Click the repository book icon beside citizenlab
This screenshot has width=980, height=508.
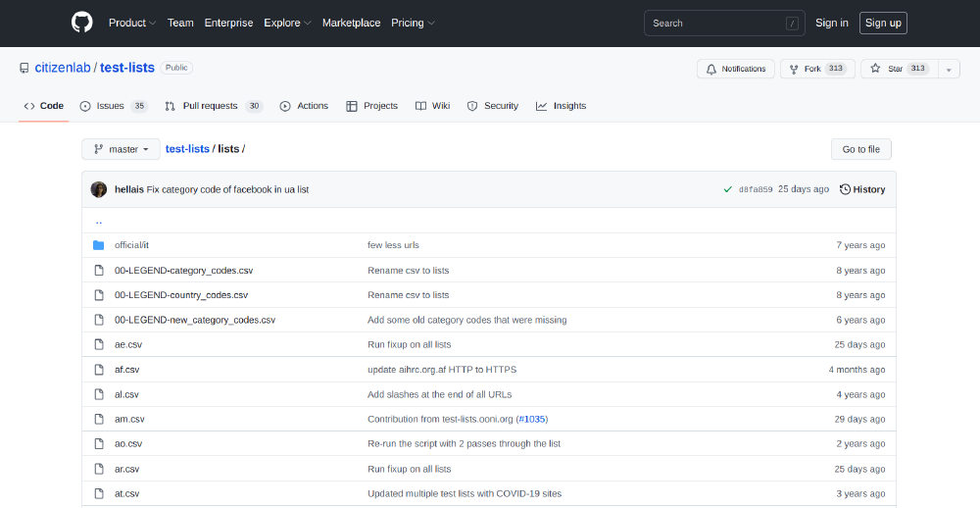click(24, 68)
